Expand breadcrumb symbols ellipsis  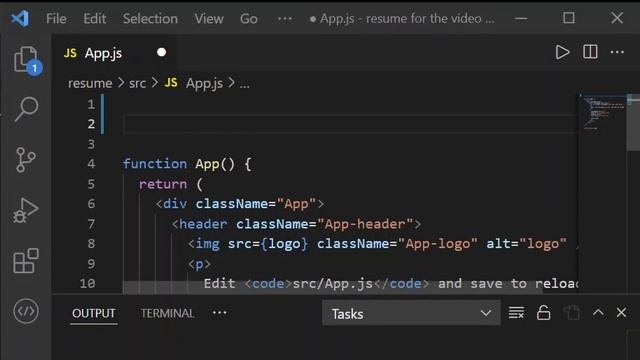tap(244, 84)
